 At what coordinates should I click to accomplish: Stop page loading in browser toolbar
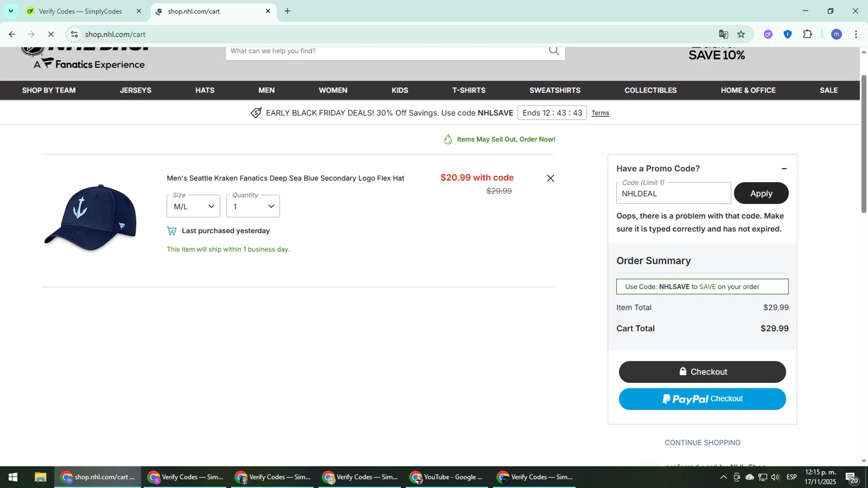coord(51,34)
